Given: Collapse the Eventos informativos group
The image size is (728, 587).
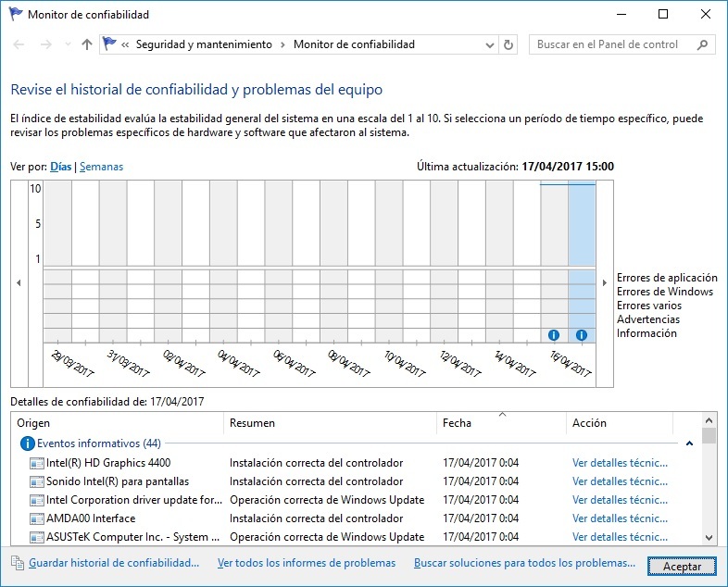Looking at the screenshot, I should pyautogui.click(x=689, y=443).
